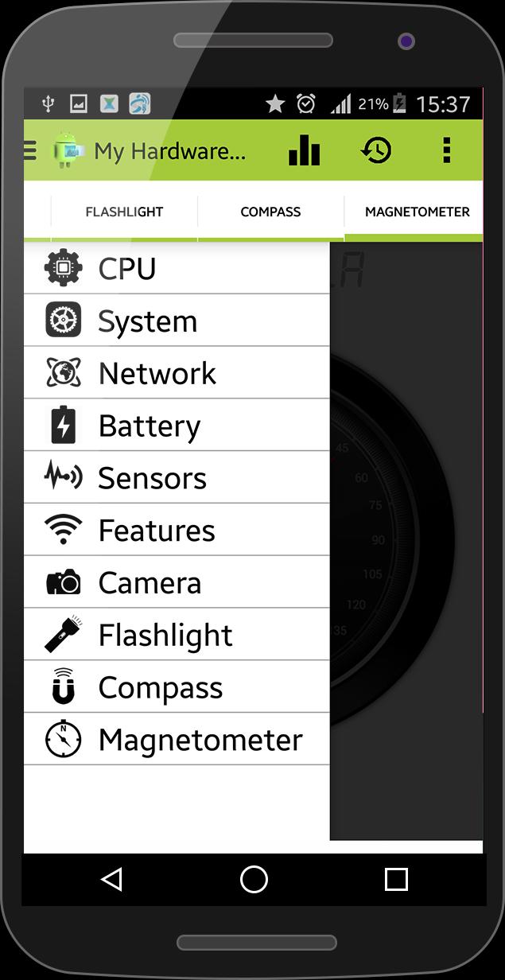The width and height of the screenshot is (505, 980).
Task: Tap the Camera icon in drawer
Action: point(64,582)
